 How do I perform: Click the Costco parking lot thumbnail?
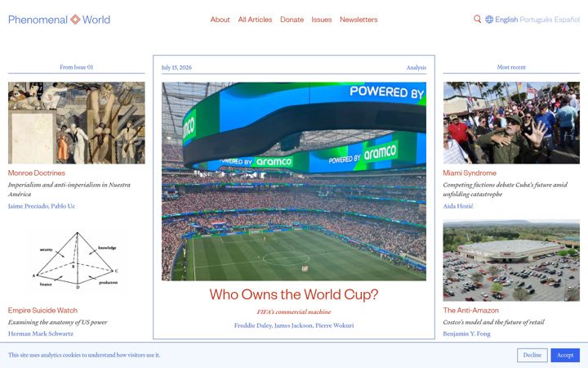pos(511,261)
